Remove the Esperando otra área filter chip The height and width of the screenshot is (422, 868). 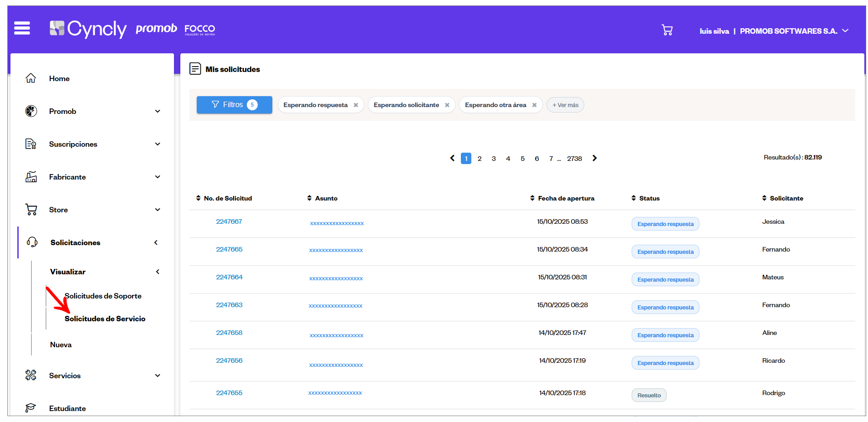pos(534,105)
